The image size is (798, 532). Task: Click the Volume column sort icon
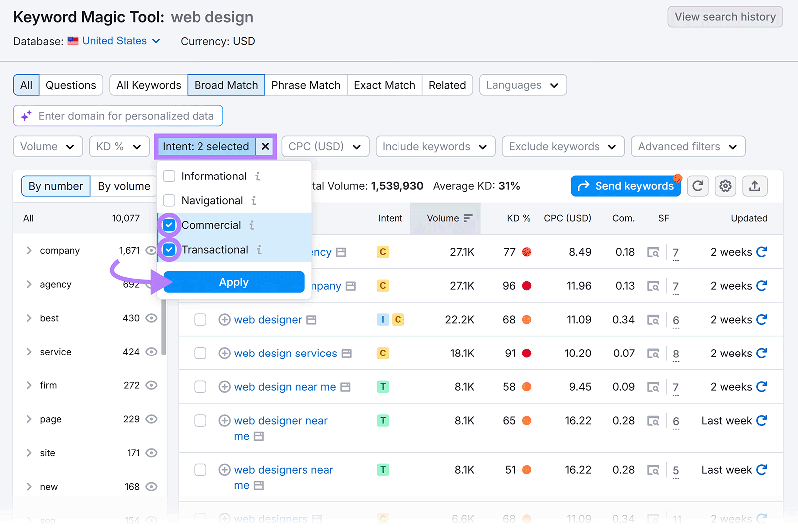pyautogui.click(x=468, y=218)
